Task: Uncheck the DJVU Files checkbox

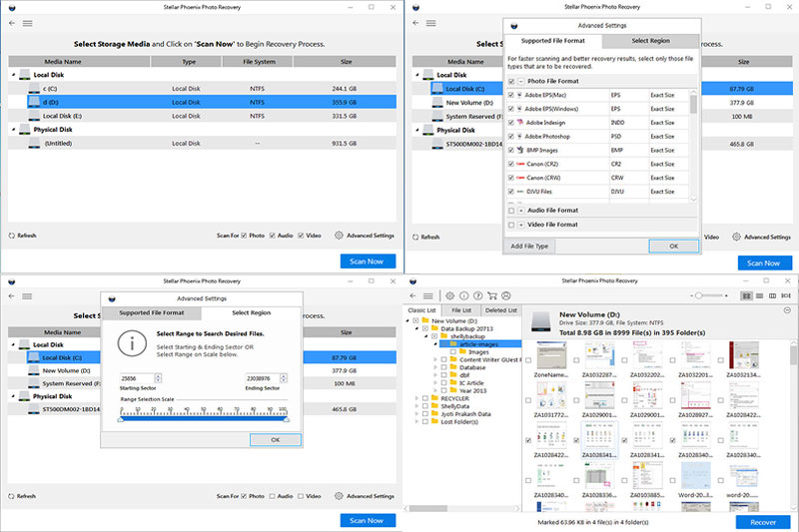Action: (x=511, y=192)
